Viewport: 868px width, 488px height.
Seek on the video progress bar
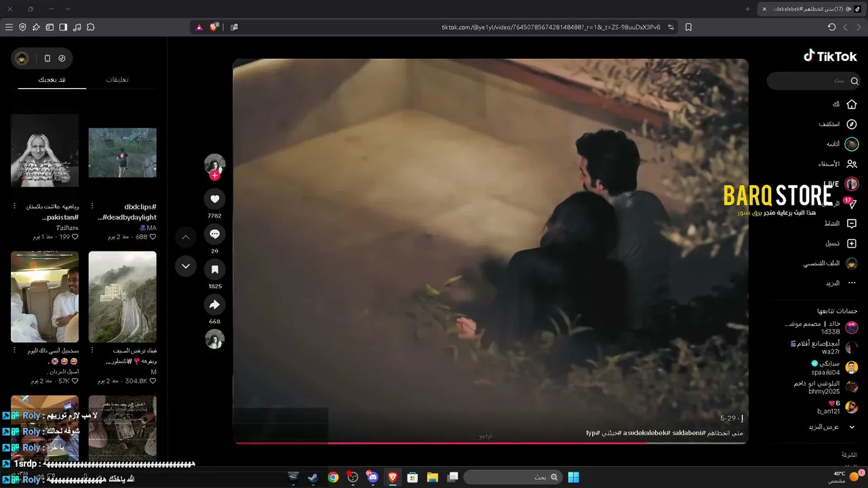coord(490,443)
